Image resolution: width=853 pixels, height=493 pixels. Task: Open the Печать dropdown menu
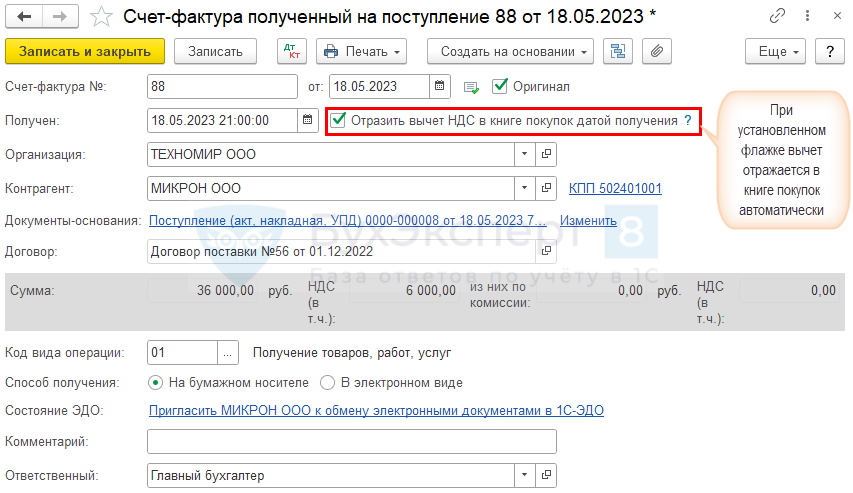coord(361,51)
